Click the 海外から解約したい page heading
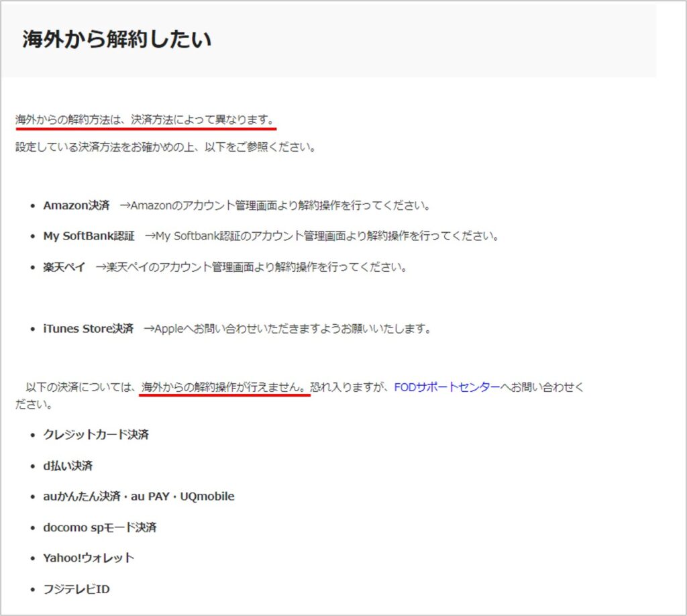 coord(115,39)
